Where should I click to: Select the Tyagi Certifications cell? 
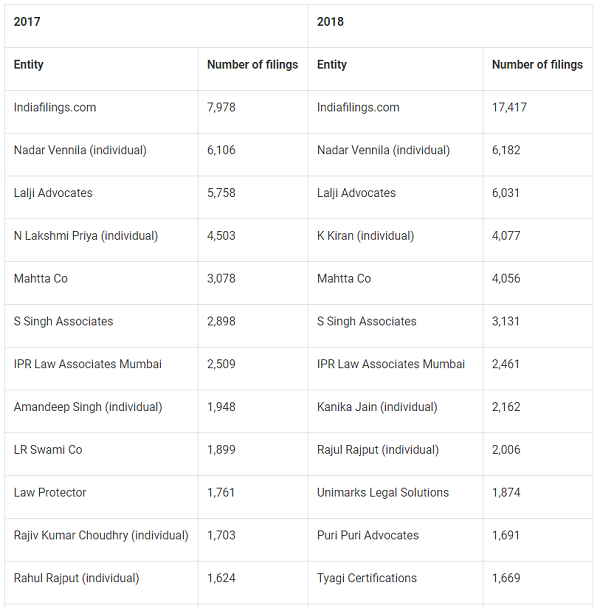pos(367,579)
